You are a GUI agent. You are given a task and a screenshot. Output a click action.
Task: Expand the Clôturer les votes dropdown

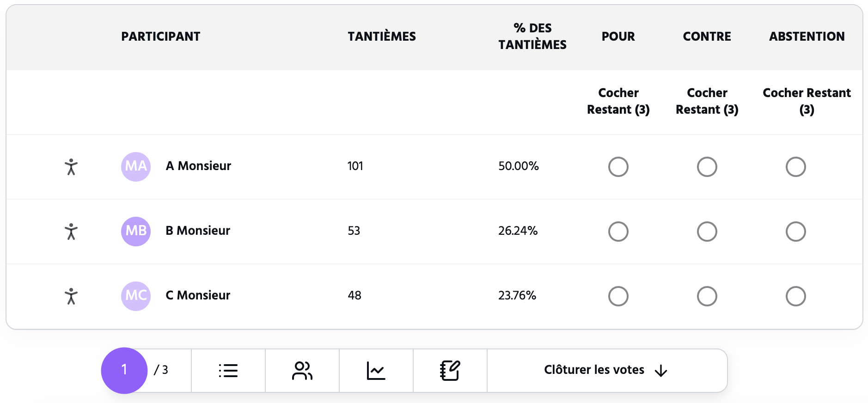(x=594, y=370)
